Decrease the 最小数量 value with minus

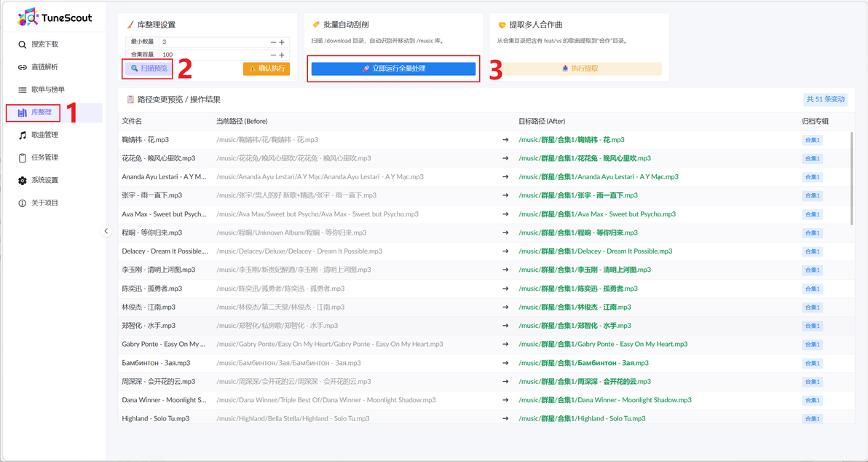273,42
